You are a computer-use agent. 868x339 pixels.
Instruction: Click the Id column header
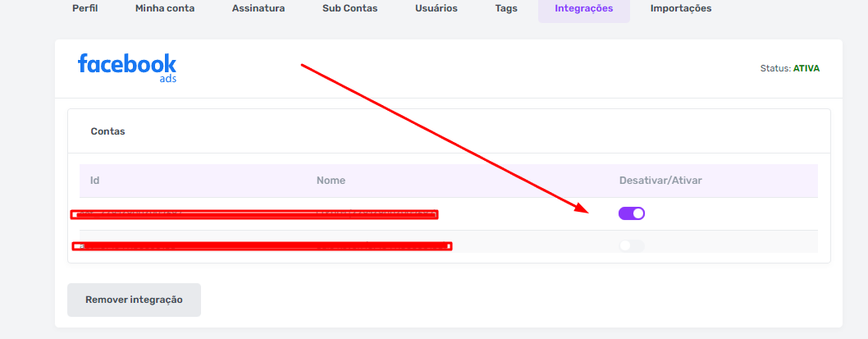94,181
